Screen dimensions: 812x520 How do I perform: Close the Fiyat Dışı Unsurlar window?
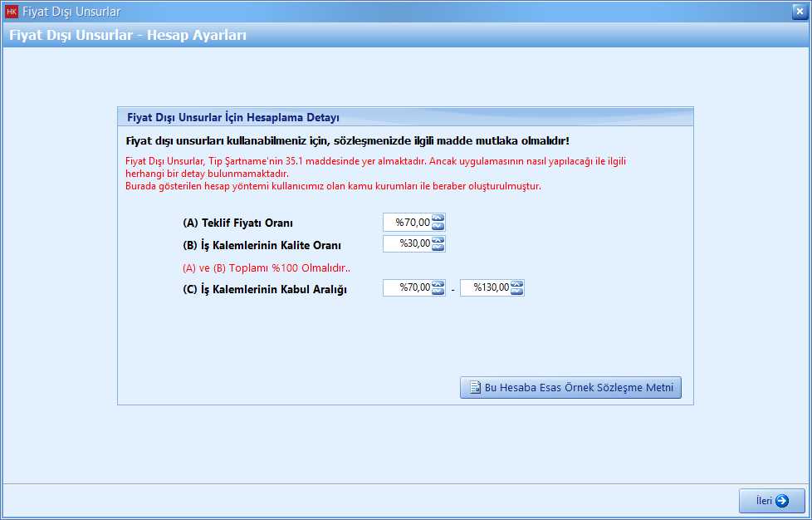(x=799, y=11)
